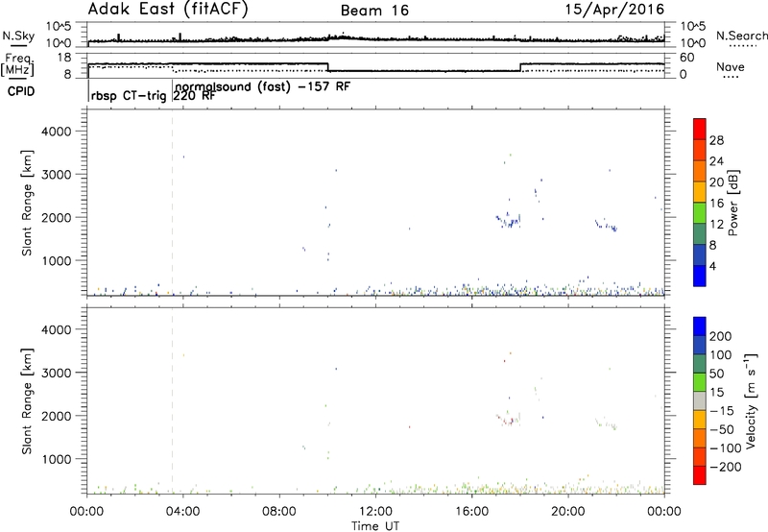768x532 pixels.
Task: Click the '20:00' time axis tick label
Action: click(568, 512)
